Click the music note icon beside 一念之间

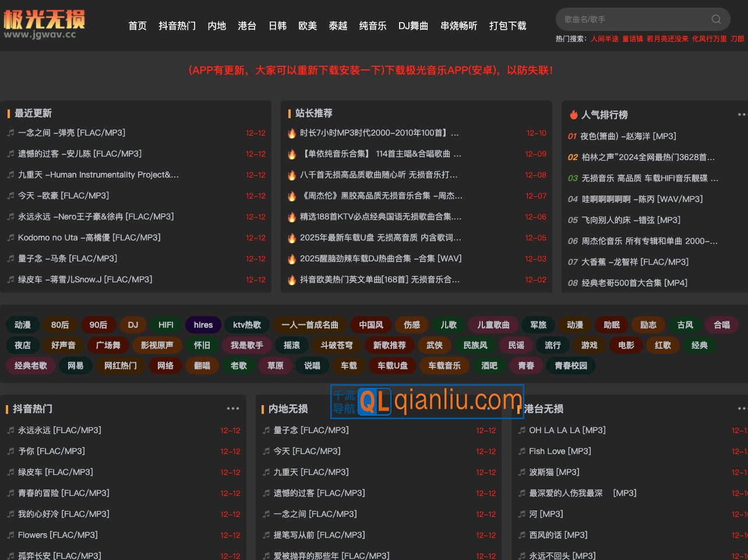[x=10, y=133]
